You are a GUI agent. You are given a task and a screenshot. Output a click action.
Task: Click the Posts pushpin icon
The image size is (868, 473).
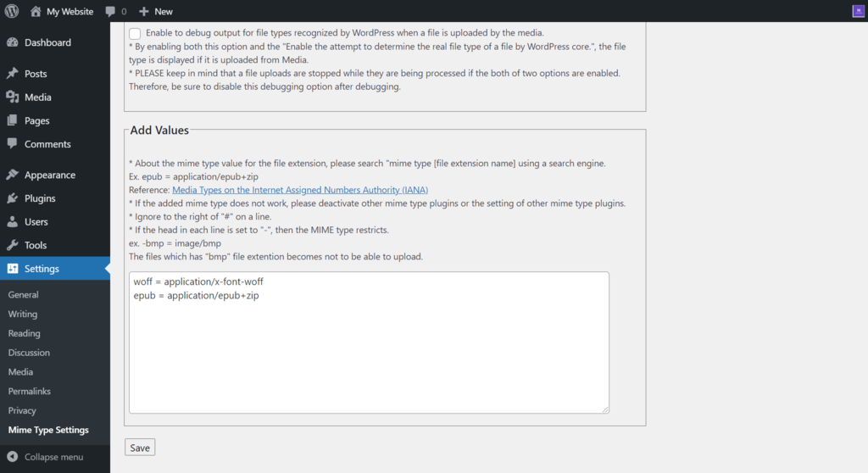(12, 74)
